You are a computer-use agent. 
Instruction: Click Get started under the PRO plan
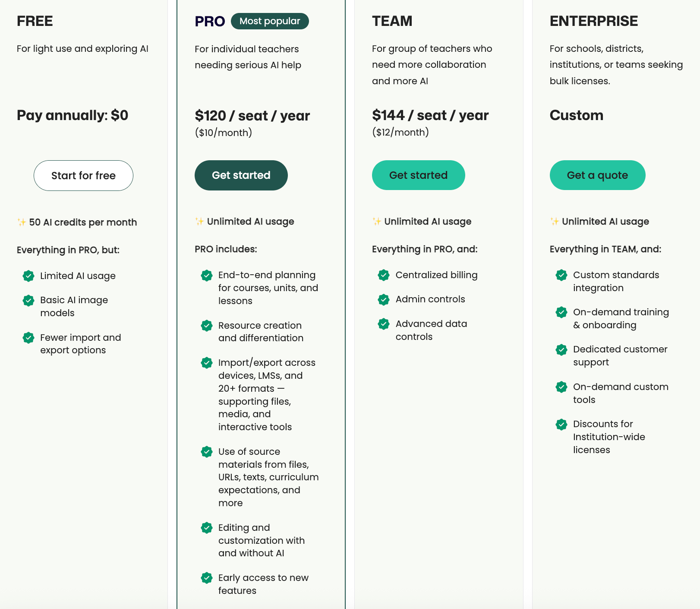point(241,175)
